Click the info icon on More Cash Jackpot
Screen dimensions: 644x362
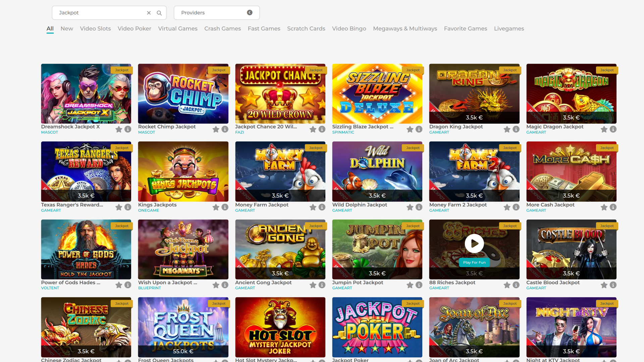[613, 207]
